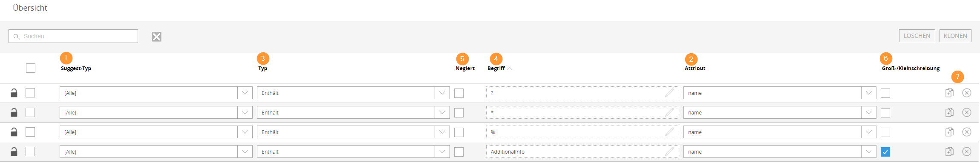This screenshot has width=980, height=163.
Task: Uncheck case sensitivity for the AdditionalInfo row
Action: tap(885, 152)
